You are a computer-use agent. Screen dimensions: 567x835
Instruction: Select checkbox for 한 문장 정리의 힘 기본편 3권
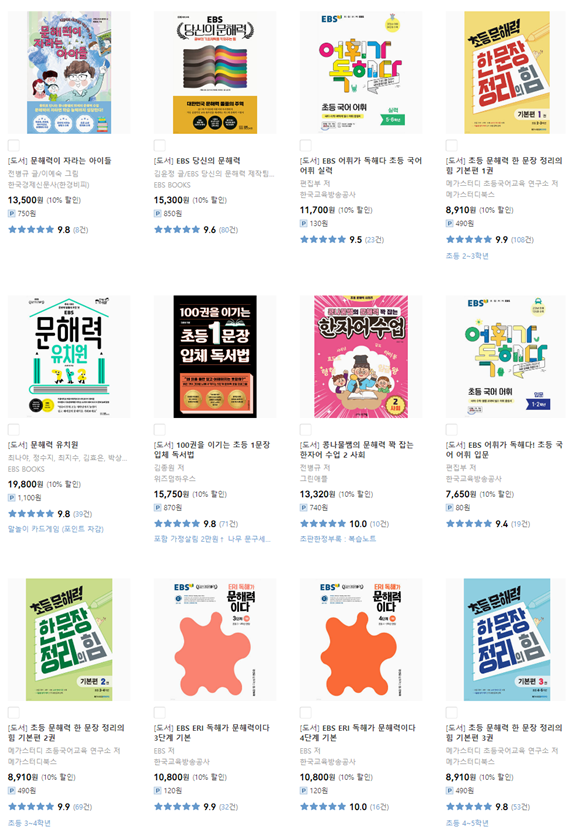pyautogui.click(x=451, y=713)
